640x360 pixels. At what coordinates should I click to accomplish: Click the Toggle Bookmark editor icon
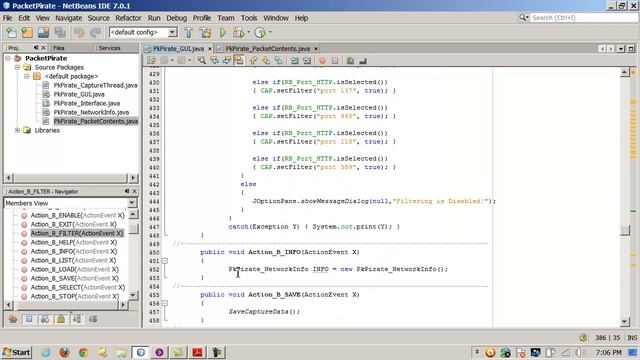tap(278, 60)
